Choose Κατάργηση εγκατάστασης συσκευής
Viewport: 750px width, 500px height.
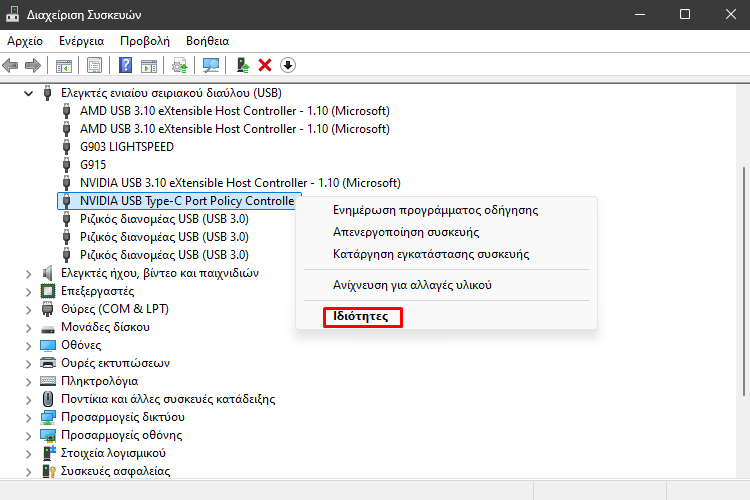(446, 254)
